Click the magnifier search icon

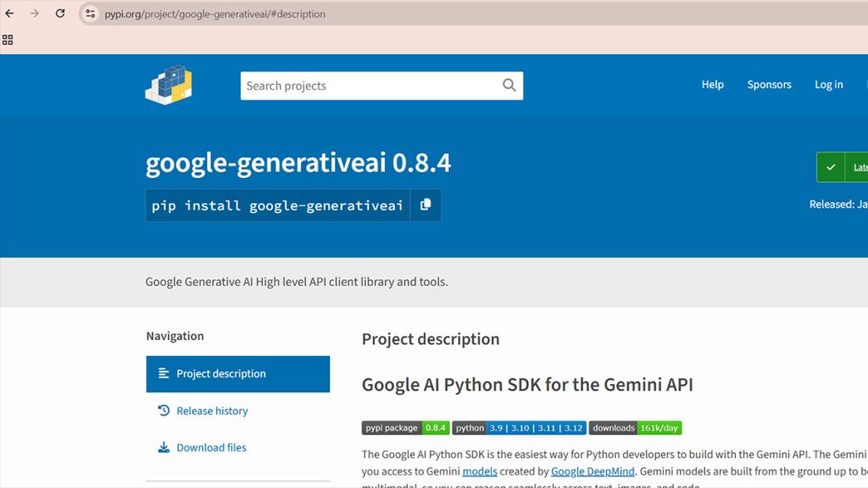tap(509, 86)
